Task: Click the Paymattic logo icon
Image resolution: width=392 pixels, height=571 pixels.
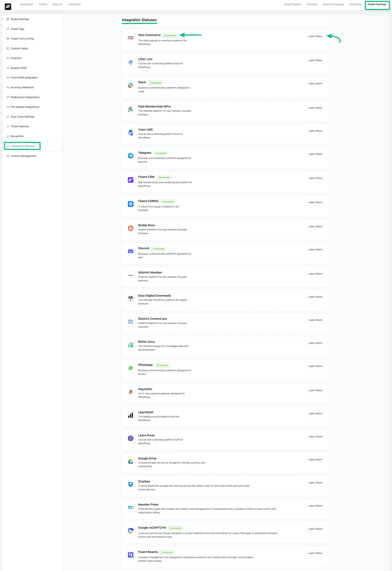Action: (x=131, y=392)
